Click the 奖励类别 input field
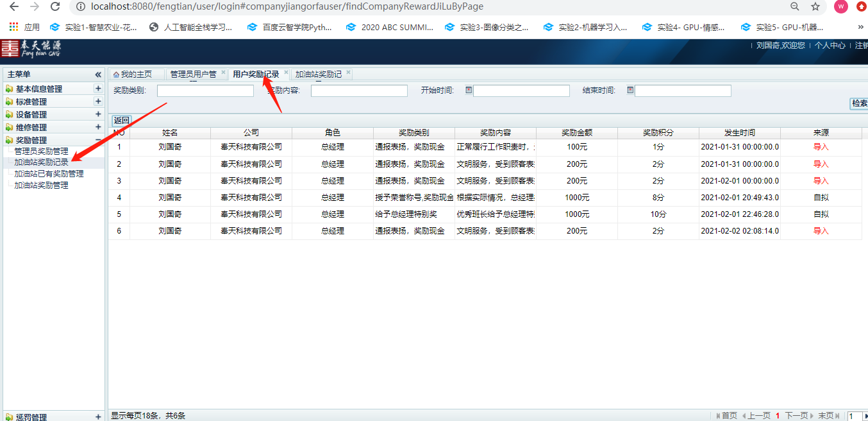868x421 pixels. (x=205, y=91)
